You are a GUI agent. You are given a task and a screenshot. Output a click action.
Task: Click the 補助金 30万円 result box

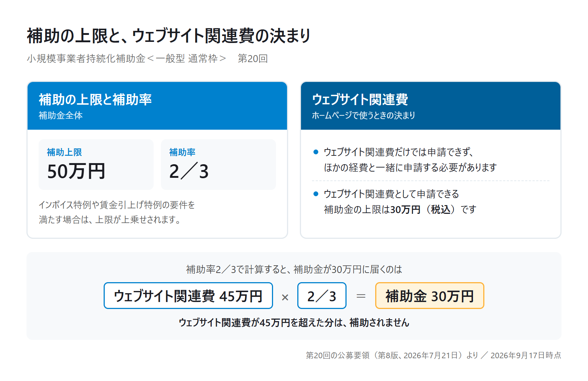[x=430, y=296]
